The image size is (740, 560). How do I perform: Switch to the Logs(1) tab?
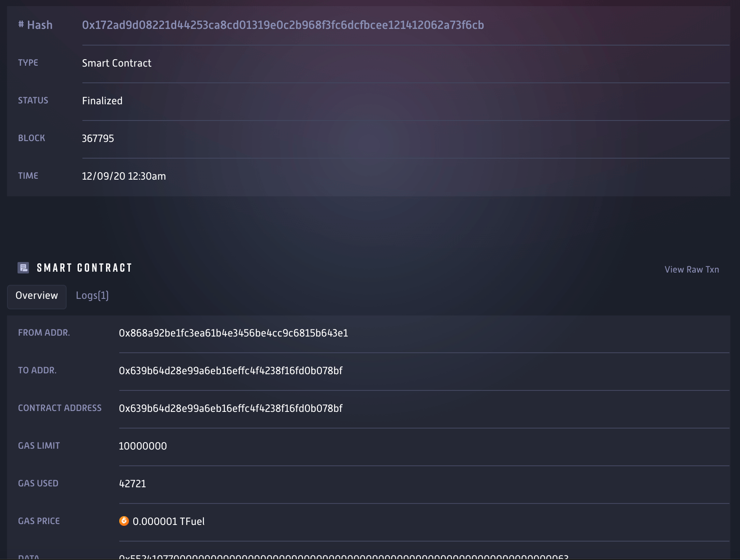coord(92,296)
